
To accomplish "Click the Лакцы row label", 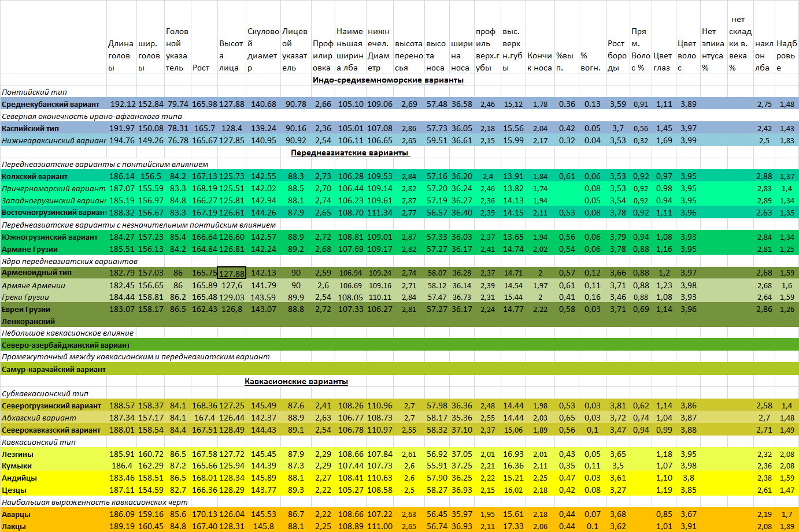I will (14, 526).
